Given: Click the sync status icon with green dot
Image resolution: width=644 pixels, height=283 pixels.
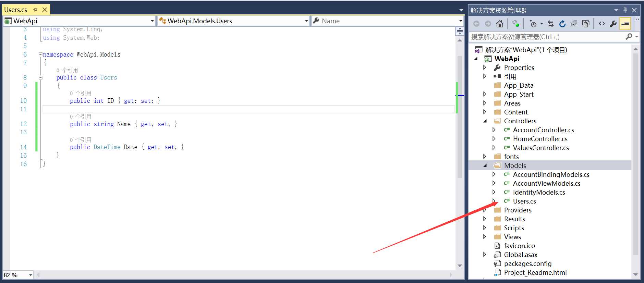Looking at the screenshot, I should coord(515,24).
